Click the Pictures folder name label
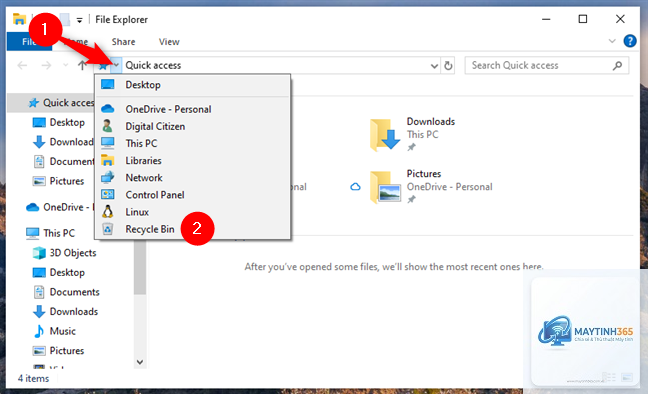 coord(424,174)
